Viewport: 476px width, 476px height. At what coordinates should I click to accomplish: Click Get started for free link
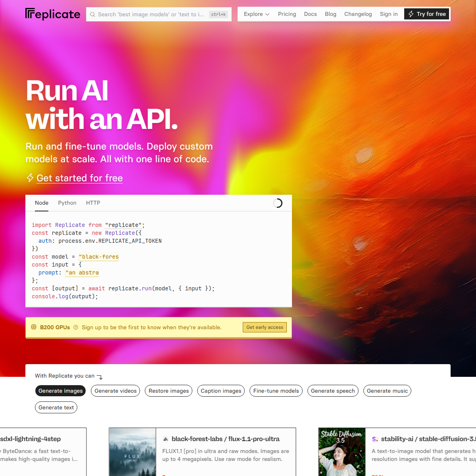[x=79, y=178]
